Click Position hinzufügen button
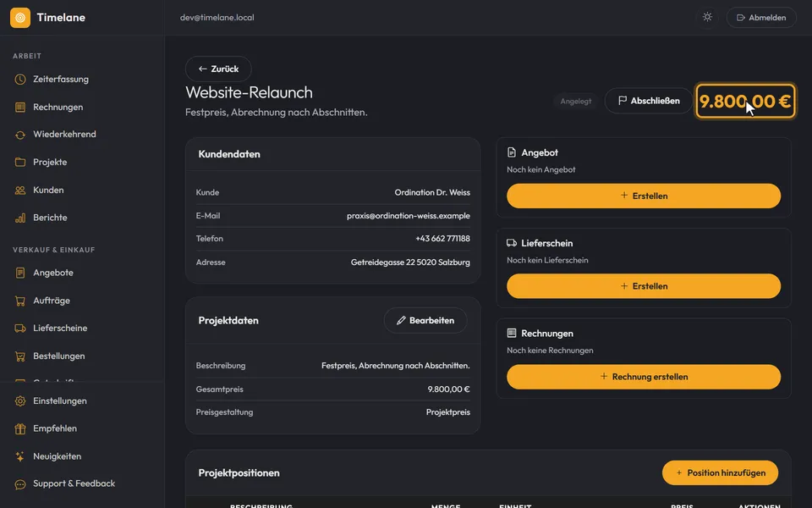Screen dimensions: 812x508 coord(721,472)
